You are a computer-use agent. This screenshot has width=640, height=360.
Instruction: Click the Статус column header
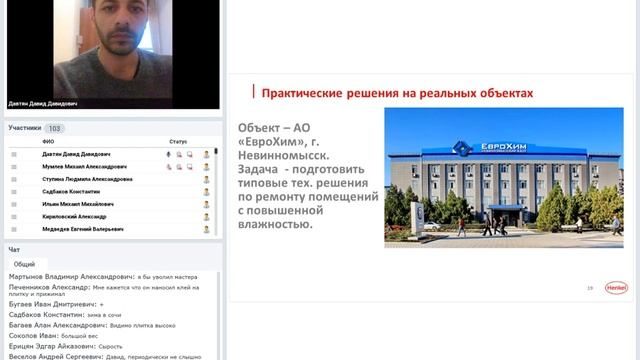click(x=178, y=142)
